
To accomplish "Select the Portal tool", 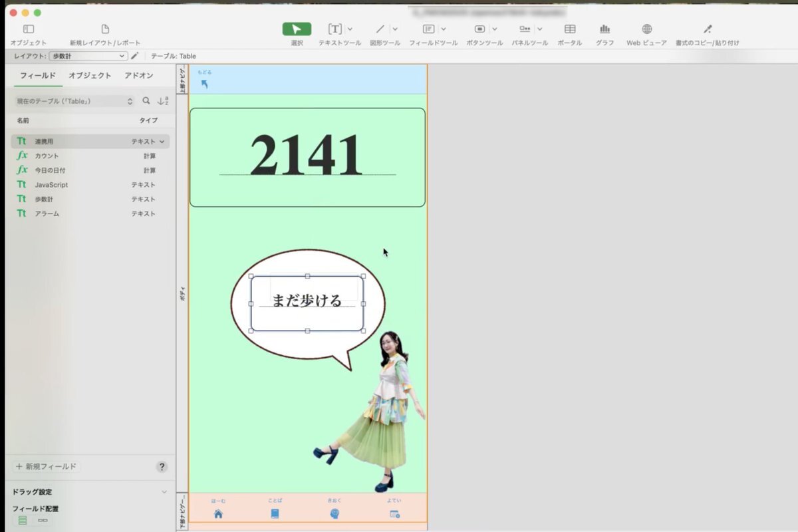I will (570, 29).
